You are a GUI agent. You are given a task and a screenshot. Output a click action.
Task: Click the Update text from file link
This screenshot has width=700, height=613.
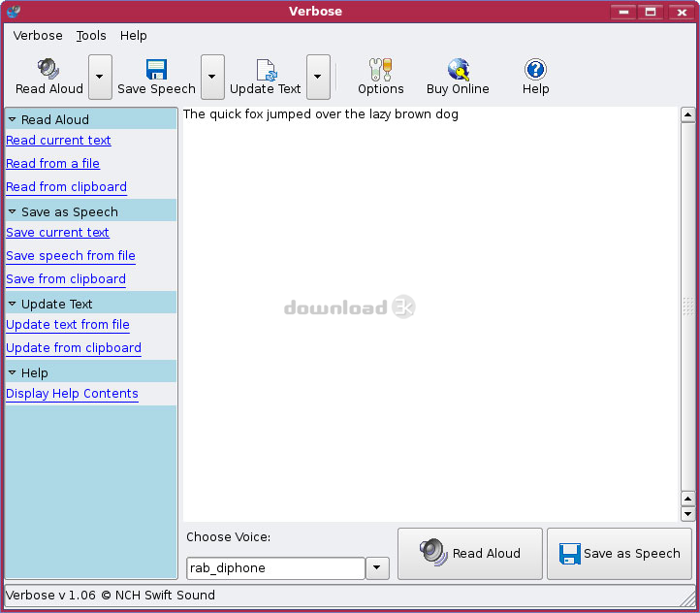[68, 324]
